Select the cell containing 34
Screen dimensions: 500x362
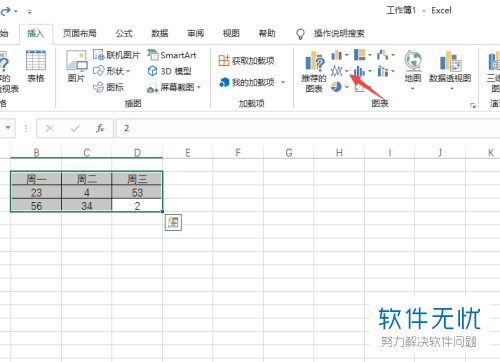point(87,205)
